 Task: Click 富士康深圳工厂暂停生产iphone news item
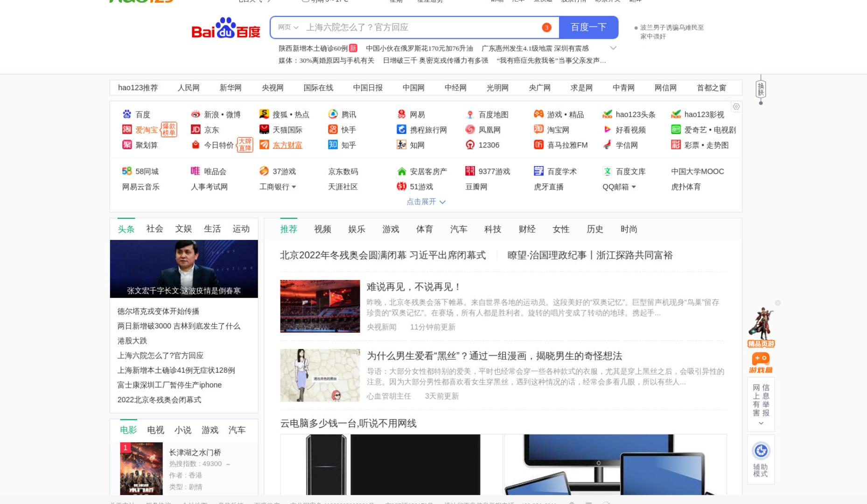(x=169, y=385)
